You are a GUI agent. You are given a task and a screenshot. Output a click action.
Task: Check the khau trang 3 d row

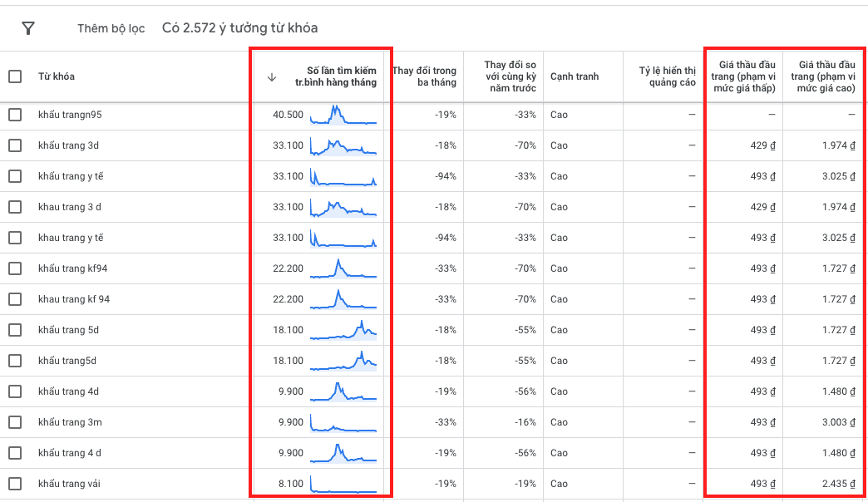[15, 207]
